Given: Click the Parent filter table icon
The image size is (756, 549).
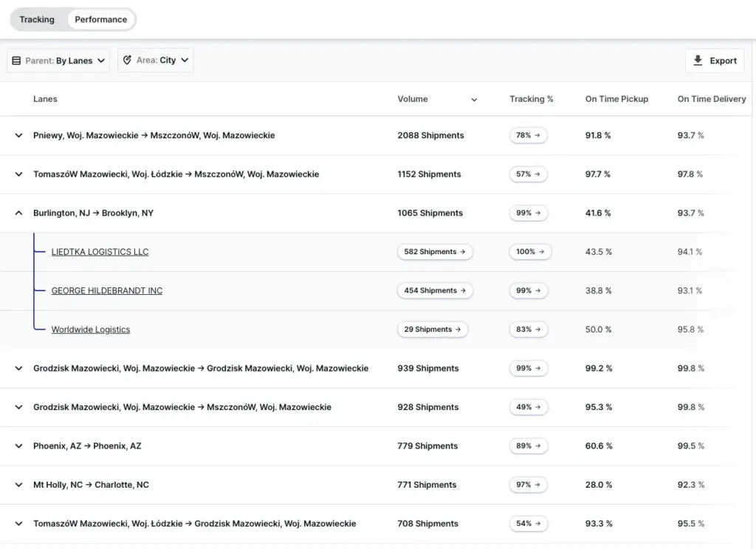Looking at the screenshot, I should point(17,61).
